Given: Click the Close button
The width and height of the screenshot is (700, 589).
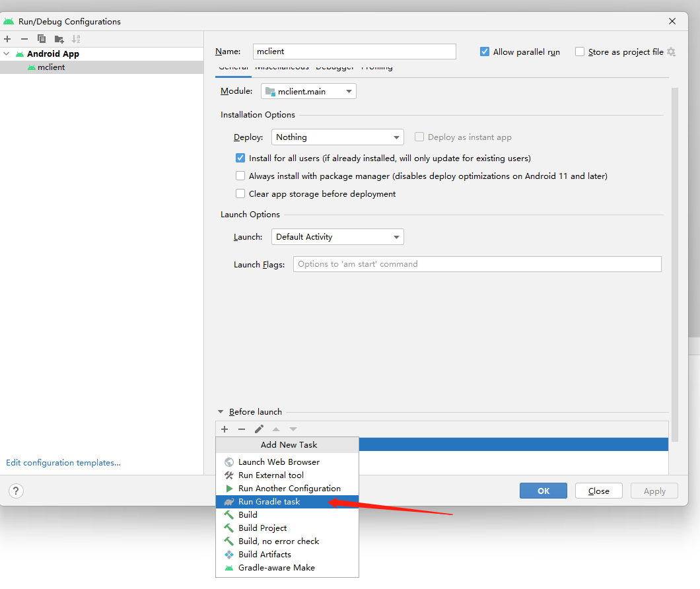Looking at the screenshot, I should pyautogui.click(x=599, y=491).
